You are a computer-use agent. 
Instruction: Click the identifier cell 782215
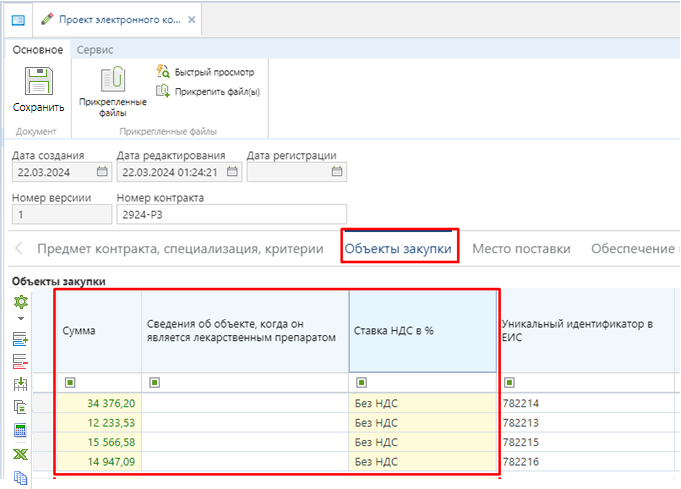[x=586, y=442]
